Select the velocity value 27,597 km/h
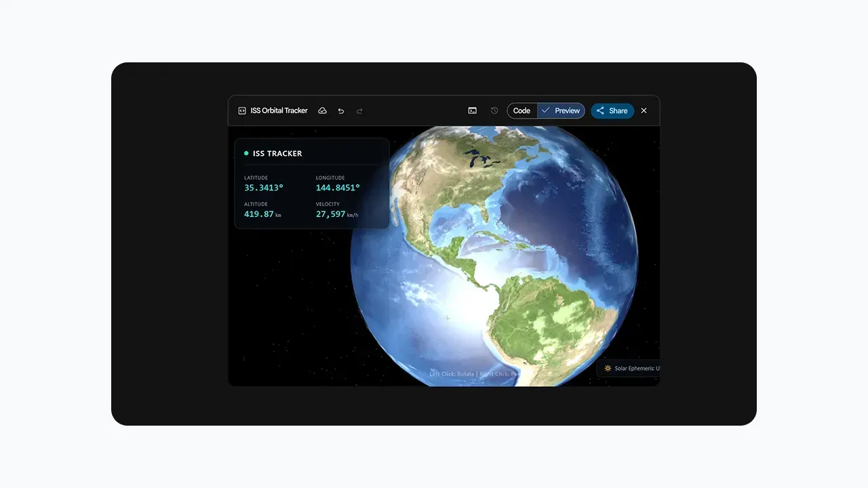This screenshot has width=868, height=488. pos(337,214)
